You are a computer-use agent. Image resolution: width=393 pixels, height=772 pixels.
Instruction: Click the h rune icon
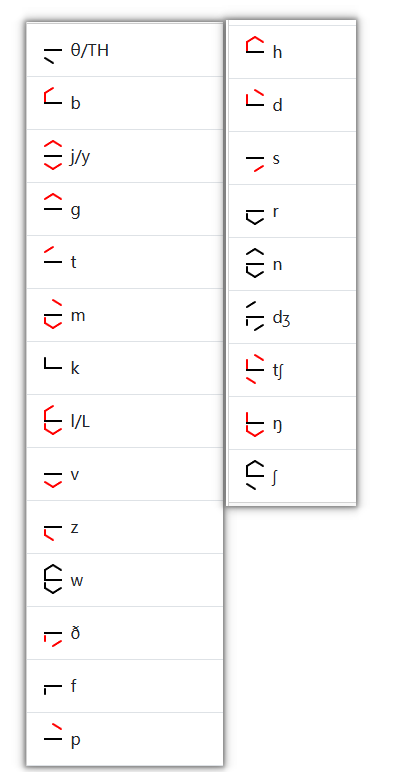click(255, 44)
